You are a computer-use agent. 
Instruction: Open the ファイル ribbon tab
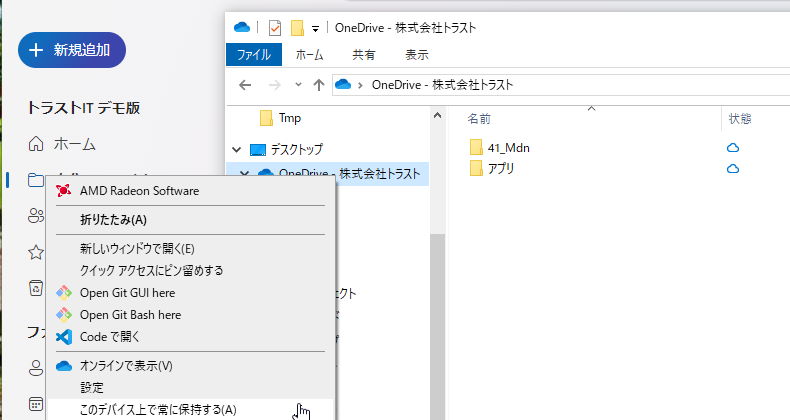pyautogui.click(x=254, y=55)
